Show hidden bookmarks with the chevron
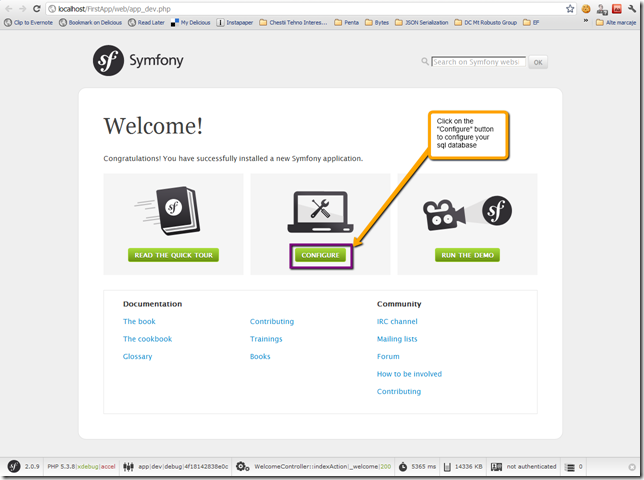The height and width of the screenshot is (480, 644). (586, 21)
